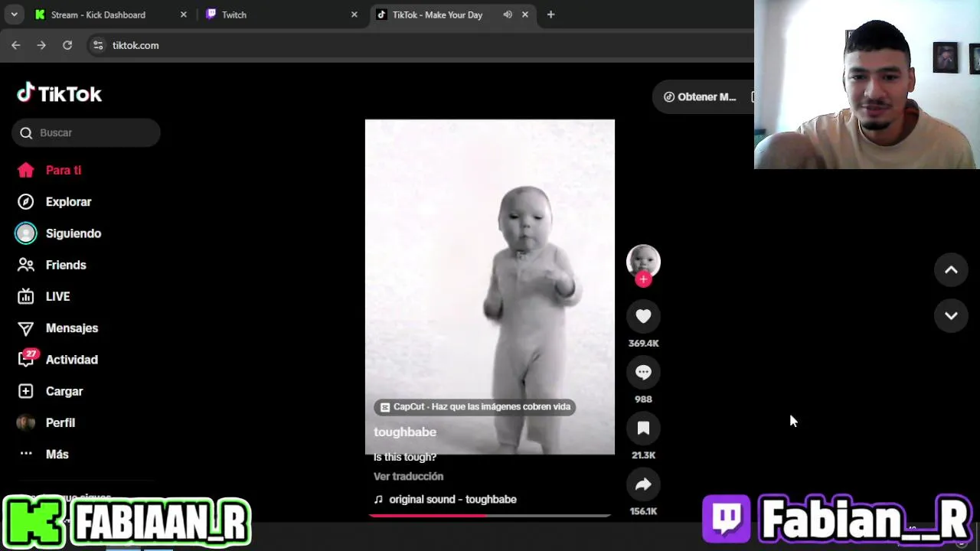
Task: Click the CapCut template banner
Action: coord(475,406)
